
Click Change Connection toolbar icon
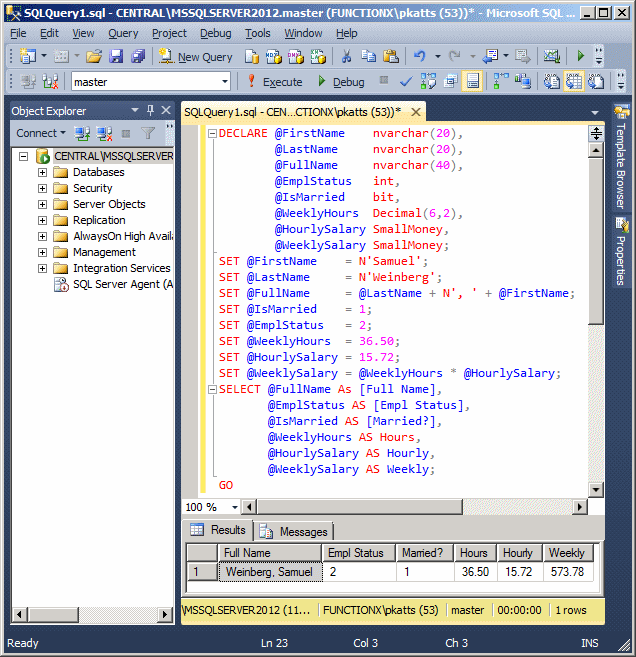50,81
